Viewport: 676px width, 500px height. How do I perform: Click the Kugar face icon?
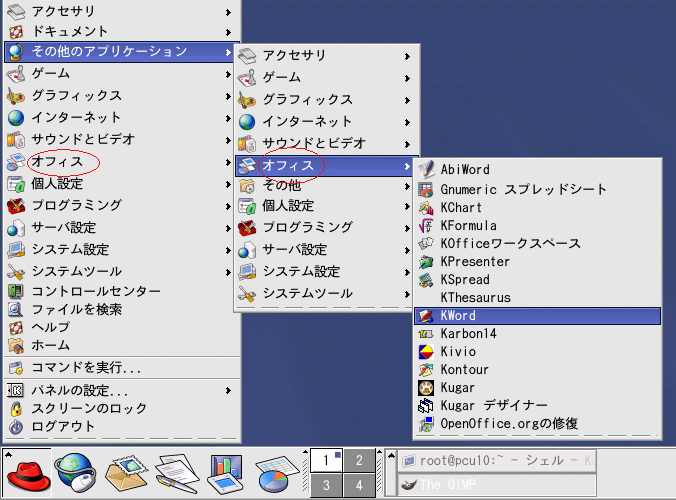(x=426, y=388)
